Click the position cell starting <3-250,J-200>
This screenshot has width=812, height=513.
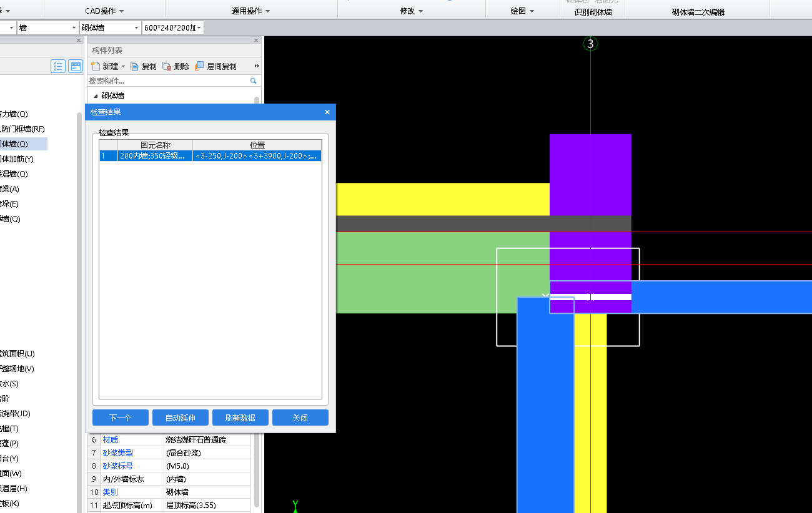coord(257,156)
